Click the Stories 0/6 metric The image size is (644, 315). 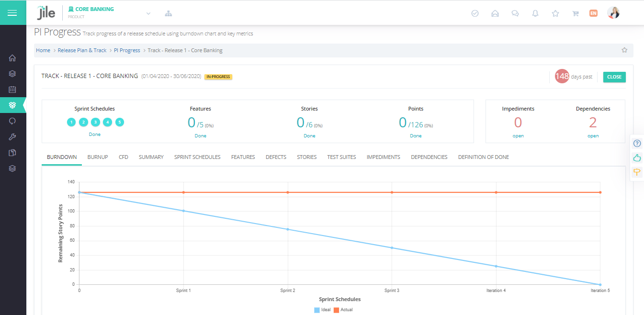309,123
